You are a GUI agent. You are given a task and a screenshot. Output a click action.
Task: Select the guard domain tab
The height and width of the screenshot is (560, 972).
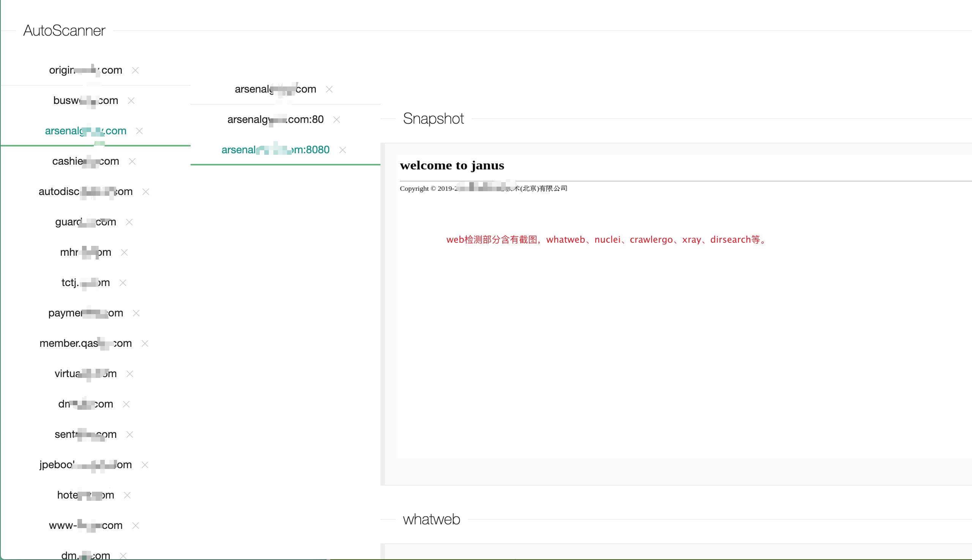point(85,222)
